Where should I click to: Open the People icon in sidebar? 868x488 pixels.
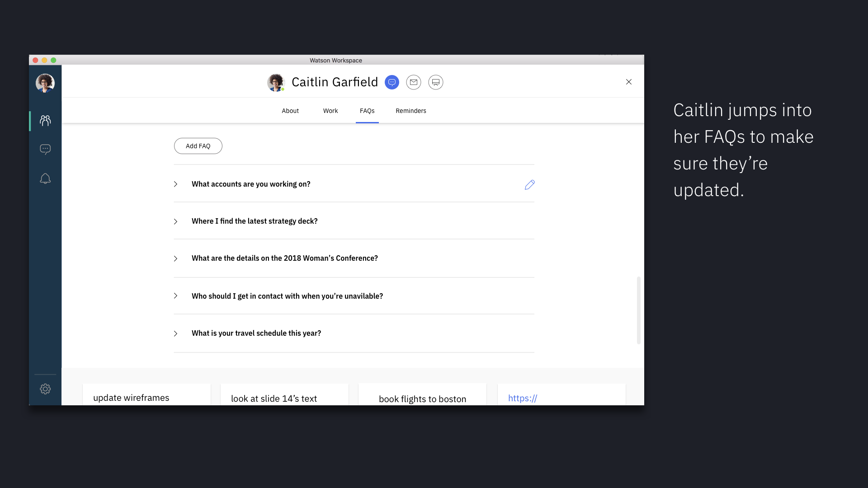[x=45, y=121]
